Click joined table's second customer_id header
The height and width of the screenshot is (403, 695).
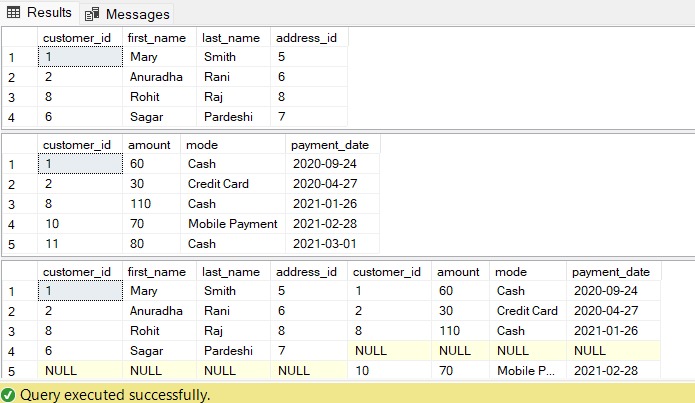tap(389, 271)
